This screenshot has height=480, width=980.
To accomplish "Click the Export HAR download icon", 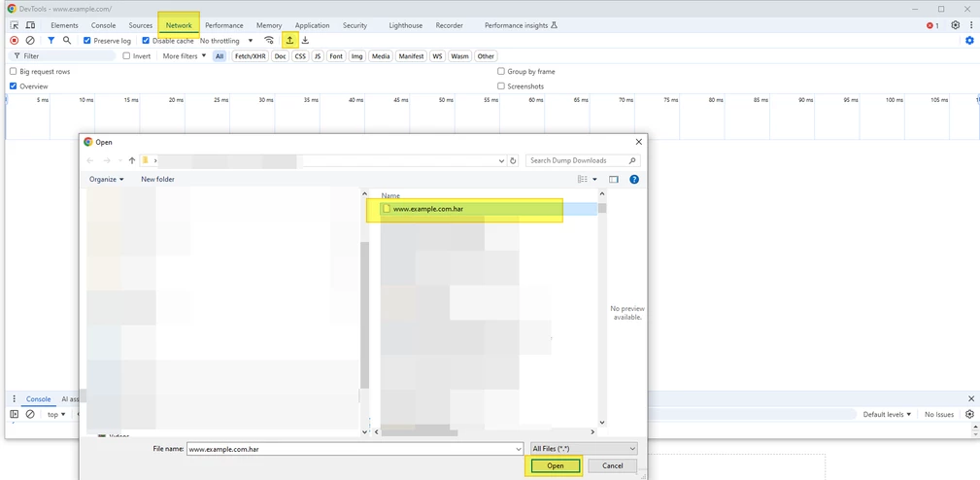I will tap(305, 41).
